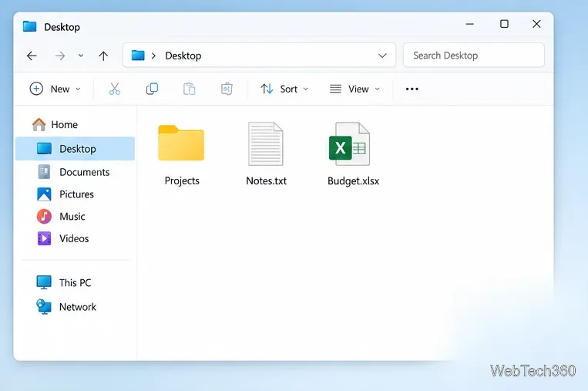Focus the Search Desktop field
The image size is (588, 391).
(474, 56)
